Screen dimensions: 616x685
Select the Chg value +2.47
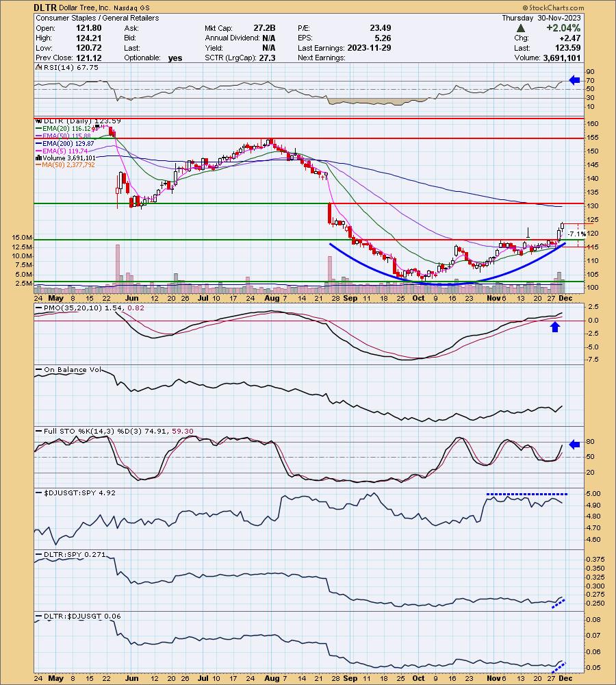tap(569, 38)
